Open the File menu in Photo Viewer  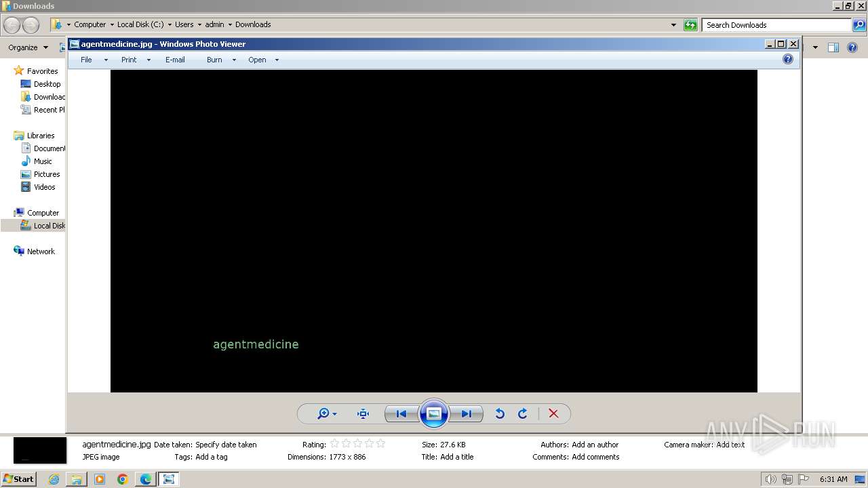pyautogui.click(x=86, y=60)
